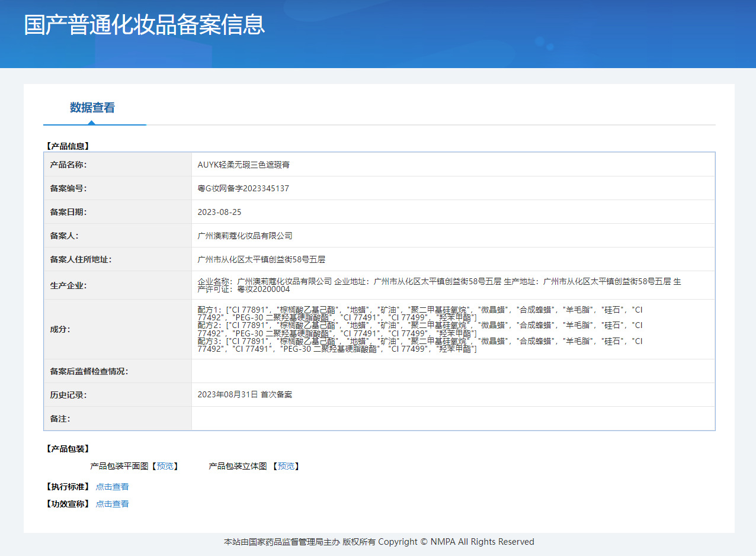Viewport: 756px width, 556px height.
Task: Click 点击查看 next to 执行标准
Action: tap(112, 487)
